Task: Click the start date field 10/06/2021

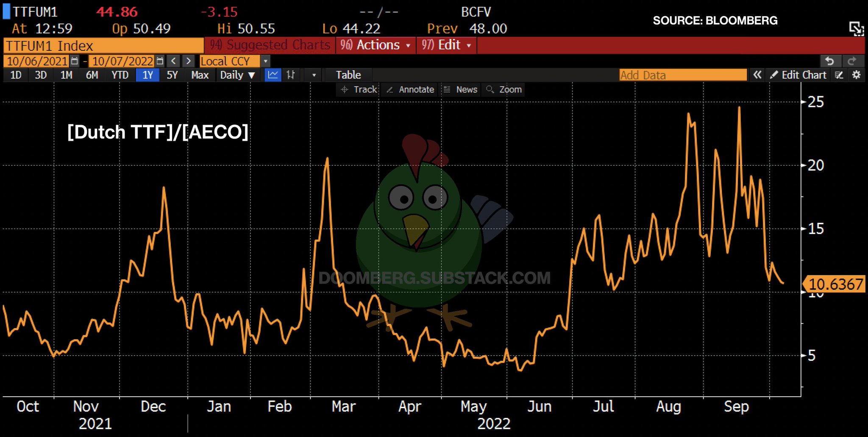Action: (37, 61)
